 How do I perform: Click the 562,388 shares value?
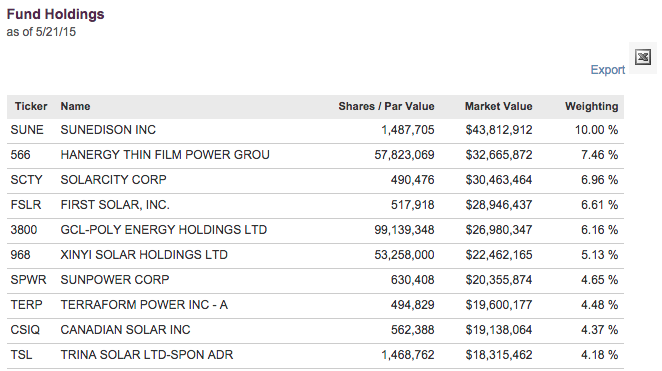[412, 329]
